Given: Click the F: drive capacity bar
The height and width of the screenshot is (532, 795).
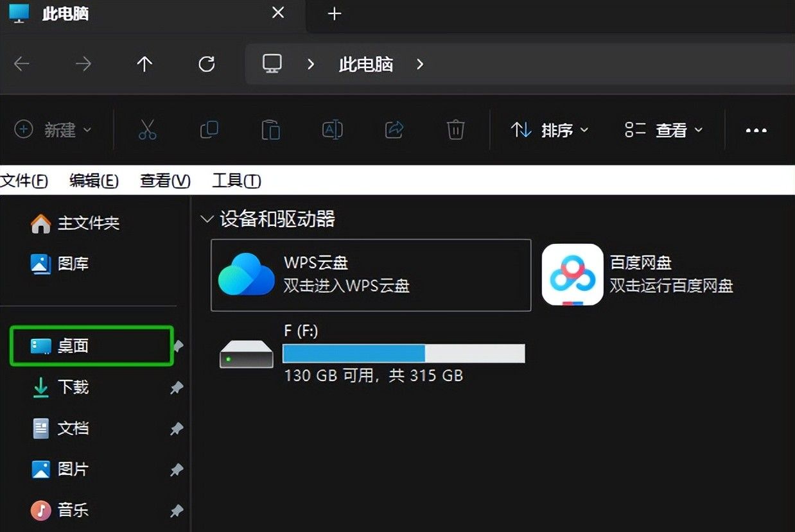Looking at the screenshot, I should click(404, 353).
